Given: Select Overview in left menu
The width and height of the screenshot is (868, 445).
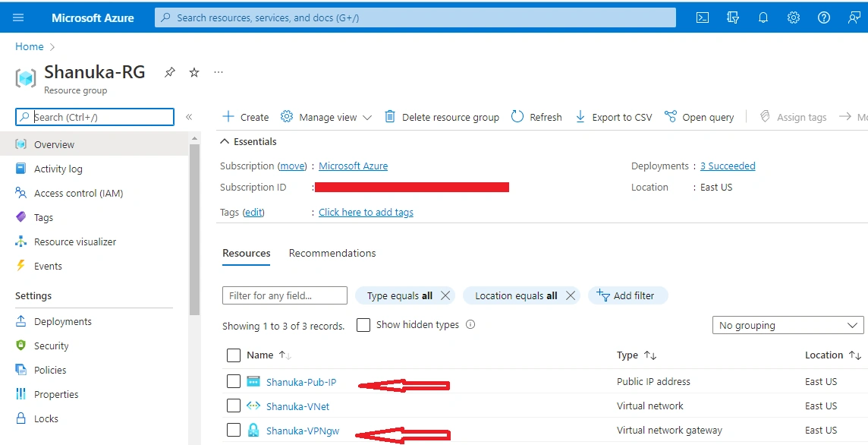Looking at the screenshot, I should [x=94, y=144].
